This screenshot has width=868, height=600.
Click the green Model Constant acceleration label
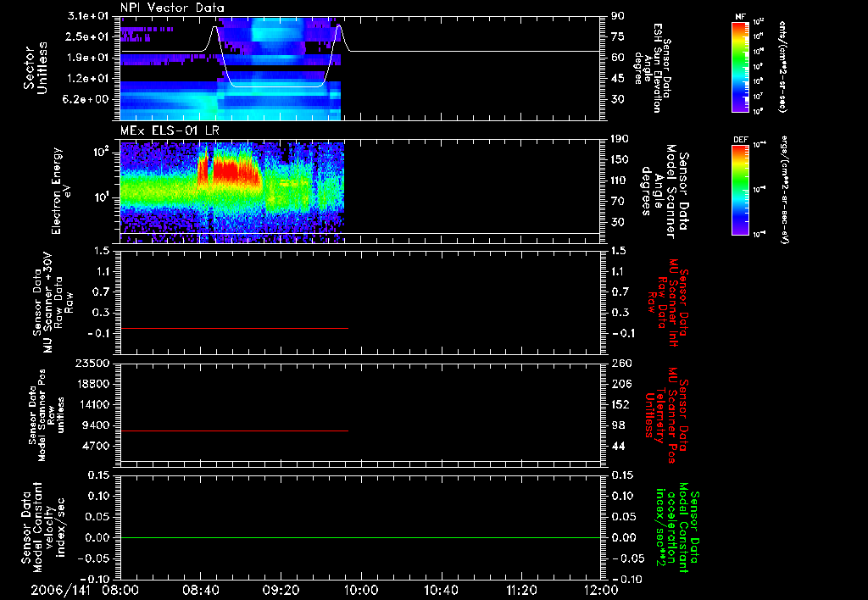click(676, 527)
